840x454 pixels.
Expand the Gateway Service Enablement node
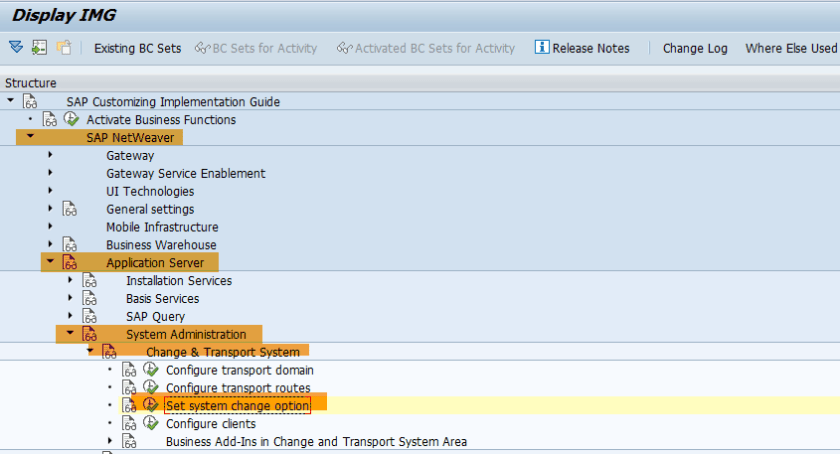point(50,173)
